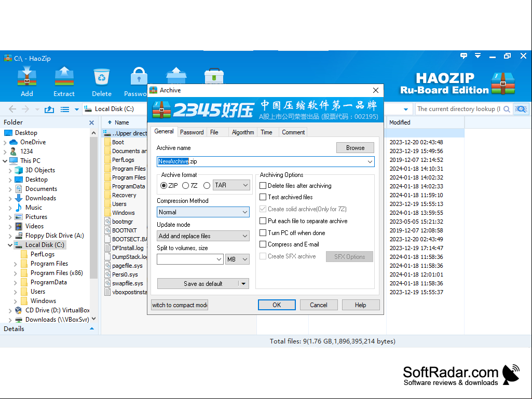This screenshot has width=532, height=399.
Task: Switch to the File tab
Action: pos(214,132)
